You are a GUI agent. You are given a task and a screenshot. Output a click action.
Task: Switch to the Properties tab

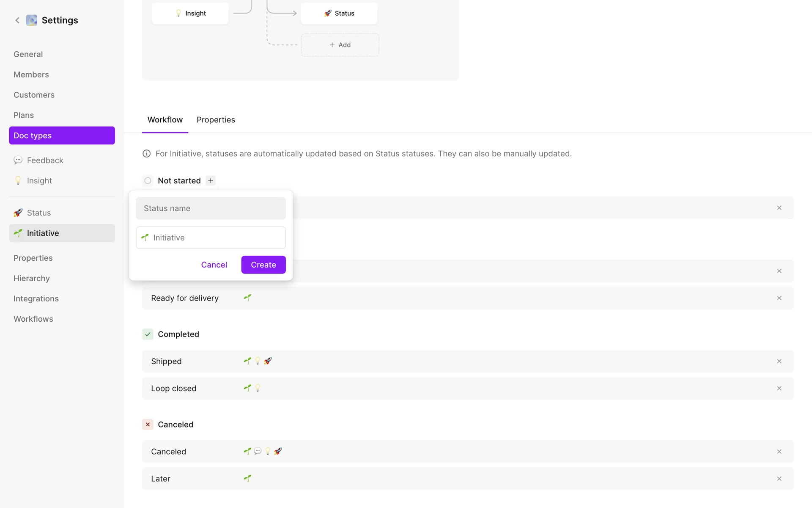[216, 120]
